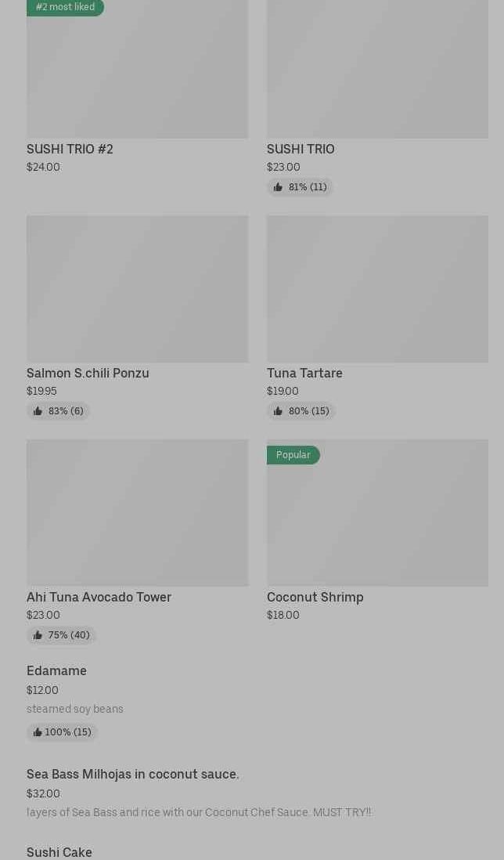
Task: Click thumbs-up icon under Edamame
Action: coord(38,732)
